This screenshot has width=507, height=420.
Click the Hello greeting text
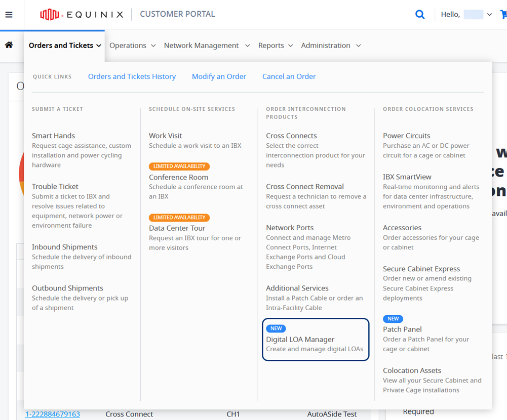pyautogui.click(x=450, y=15)
